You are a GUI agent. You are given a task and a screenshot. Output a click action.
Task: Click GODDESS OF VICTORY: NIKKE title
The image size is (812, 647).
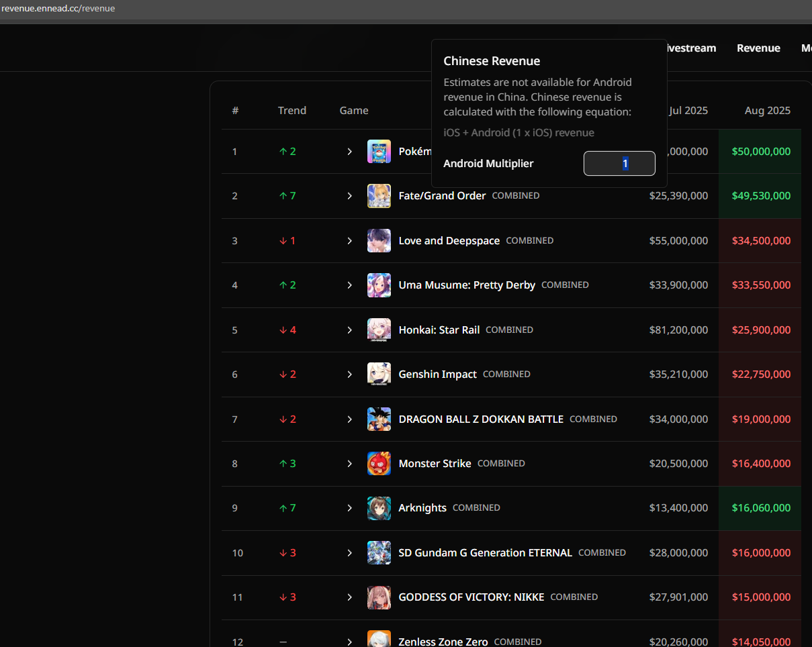(x=471, y=597)
